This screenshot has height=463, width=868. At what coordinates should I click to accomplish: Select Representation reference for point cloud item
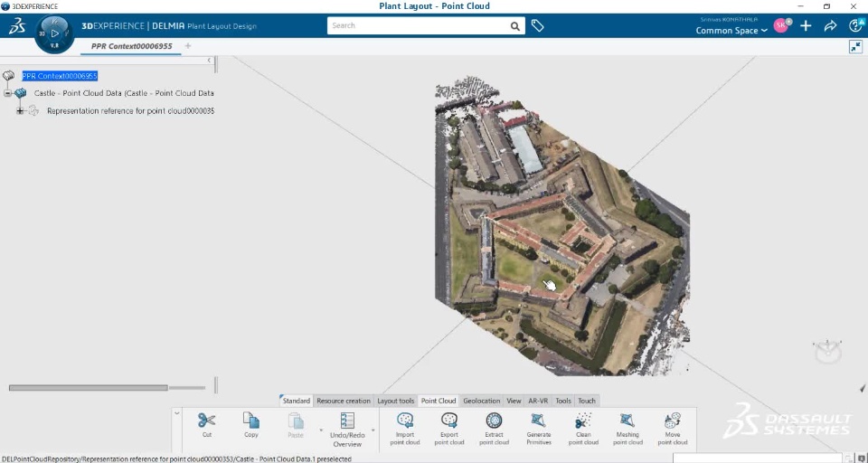(130, 110)
